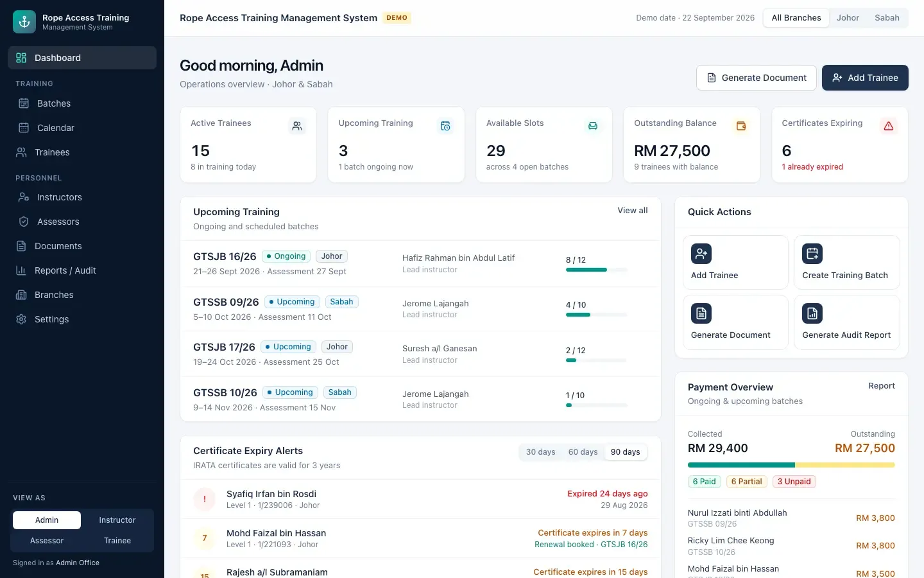Image resolution: width=924 pixels, height=578 pixels.
Task: Click the Active Trainees card icon
Action: pos(297,127)
